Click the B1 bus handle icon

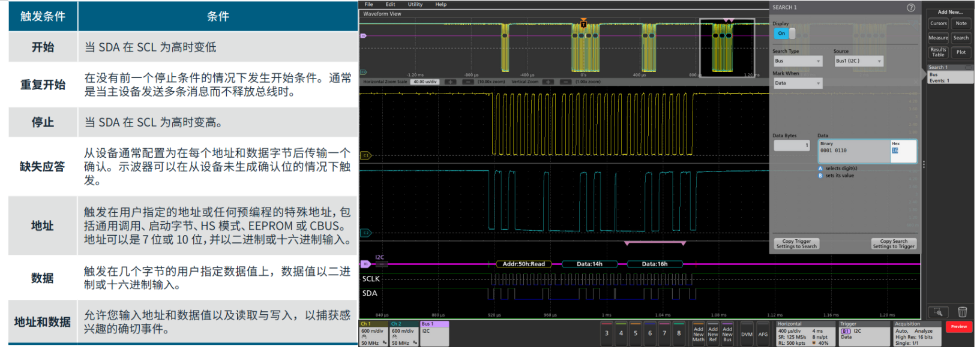(x=364, y=264)
